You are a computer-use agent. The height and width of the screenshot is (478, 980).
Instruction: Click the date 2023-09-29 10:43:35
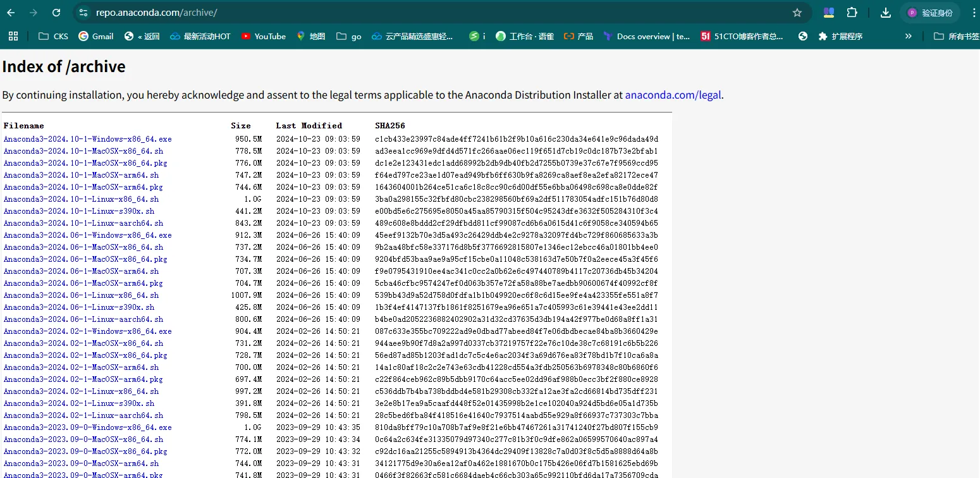click(318, 427)
